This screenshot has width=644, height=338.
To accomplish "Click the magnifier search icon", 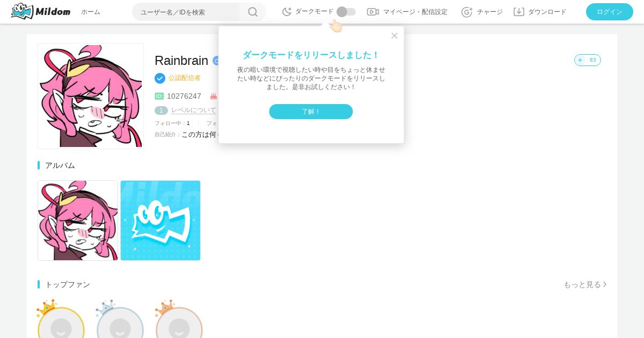I will [x=253, y=12].
